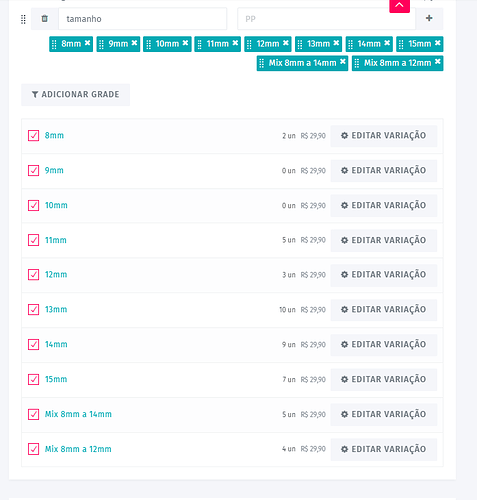Open the 13mm variation link
Screen dimensions: 477x500
click(56, 310)
